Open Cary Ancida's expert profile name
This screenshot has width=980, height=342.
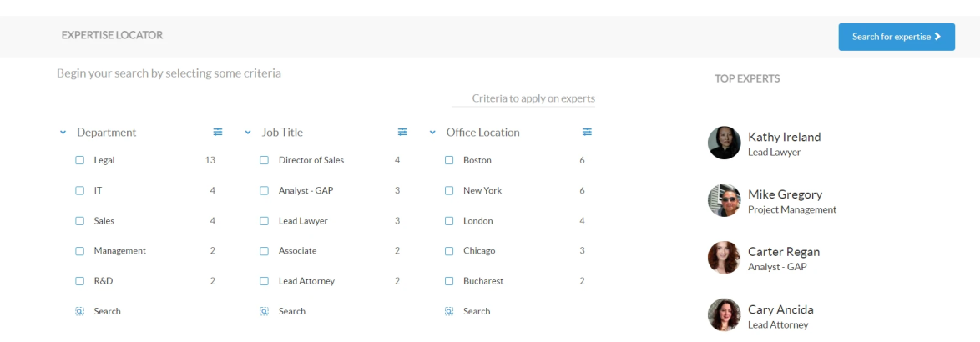[x=780, y=309]
